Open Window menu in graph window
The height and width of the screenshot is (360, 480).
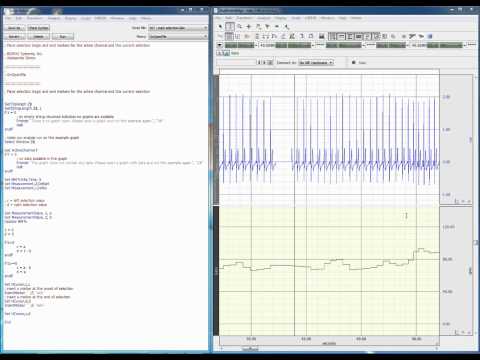(327, 18)
